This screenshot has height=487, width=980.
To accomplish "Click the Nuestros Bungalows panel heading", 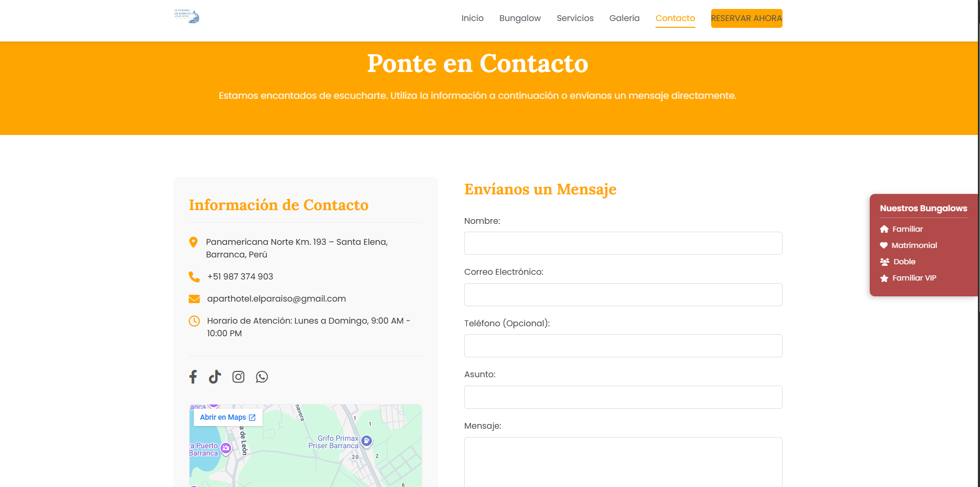I will pos(923,209).
